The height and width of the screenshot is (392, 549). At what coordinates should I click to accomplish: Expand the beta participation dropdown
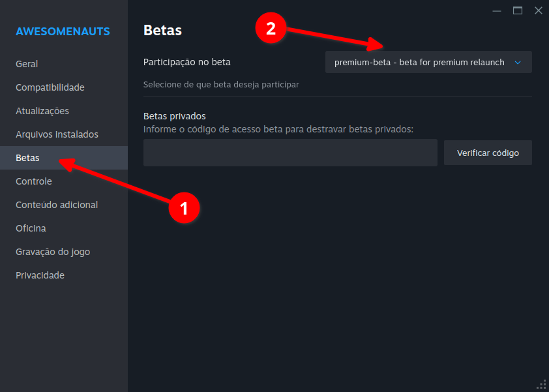[x=428, y=63]
